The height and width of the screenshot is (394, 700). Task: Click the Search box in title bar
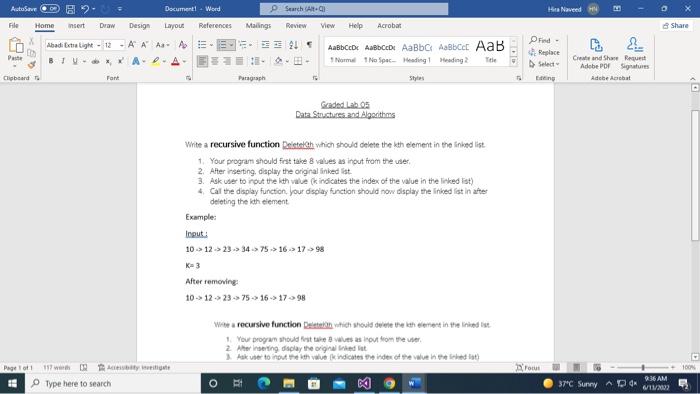click(354, 8)
